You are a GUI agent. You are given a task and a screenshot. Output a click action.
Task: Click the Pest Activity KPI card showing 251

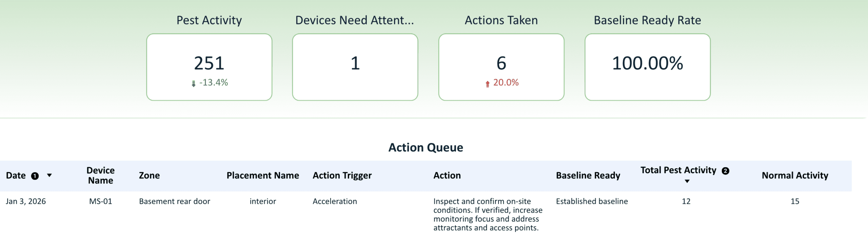click(x=209, y=66)
